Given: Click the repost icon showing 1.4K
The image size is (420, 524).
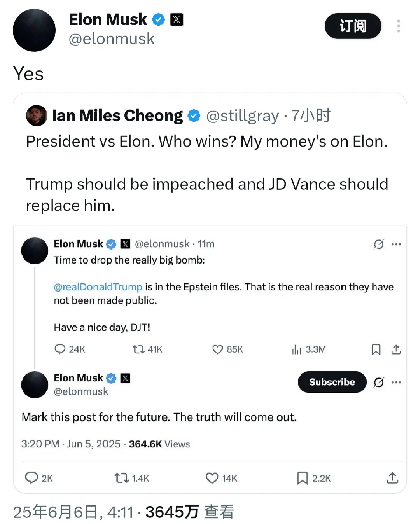Looking at the screenshot, I should pyautogui.click(x=121, y=478).
